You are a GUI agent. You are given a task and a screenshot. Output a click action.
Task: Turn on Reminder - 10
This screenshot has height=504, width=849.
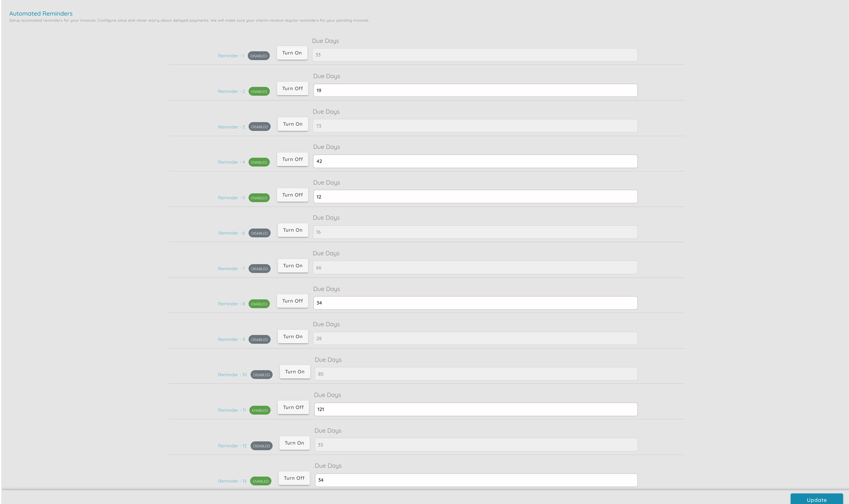pos(294,372)
